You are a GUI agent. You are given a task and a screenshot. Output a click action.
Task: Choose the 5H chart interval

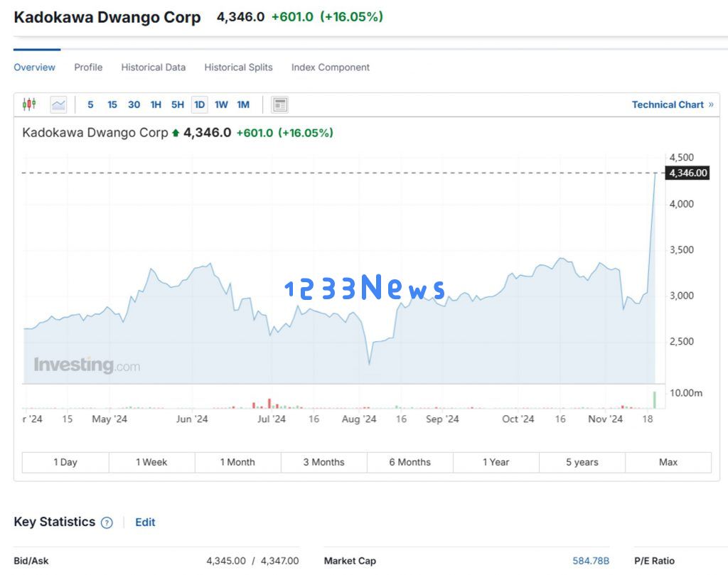(178, 105)
